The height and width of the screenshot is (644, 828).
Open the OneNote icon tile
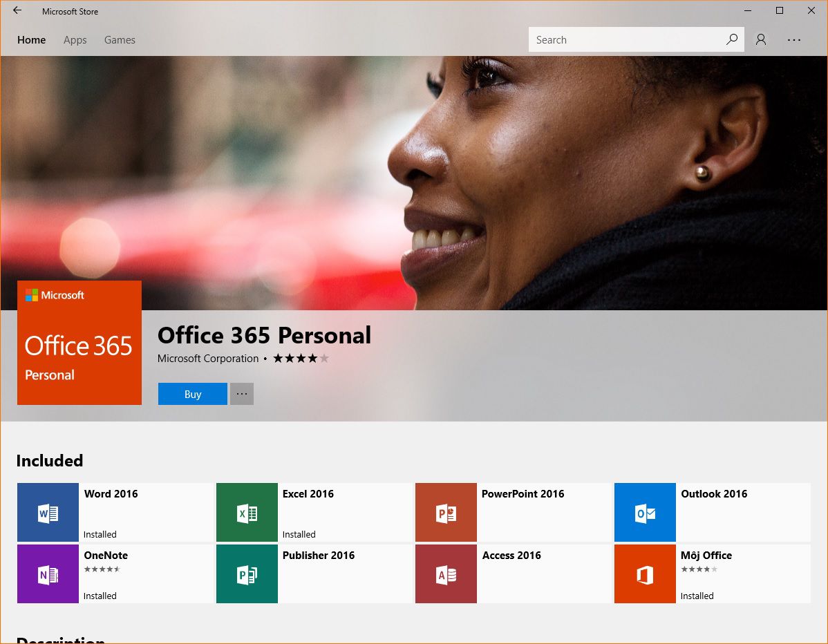[48, 574]
